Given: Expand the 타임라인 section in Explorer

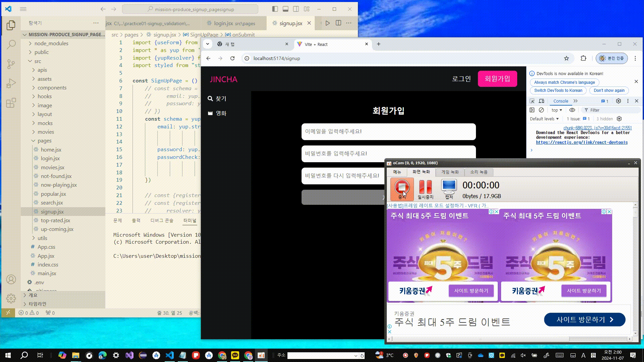Looking at the screenshot, I should [37, 304].
